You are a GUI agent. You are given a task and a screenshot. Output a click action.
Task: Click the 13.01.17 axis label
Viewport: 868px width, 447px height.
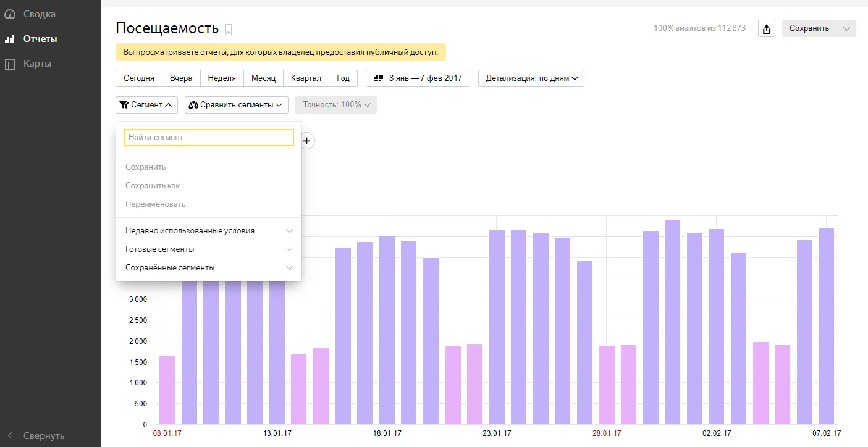[x=277, y=433]
